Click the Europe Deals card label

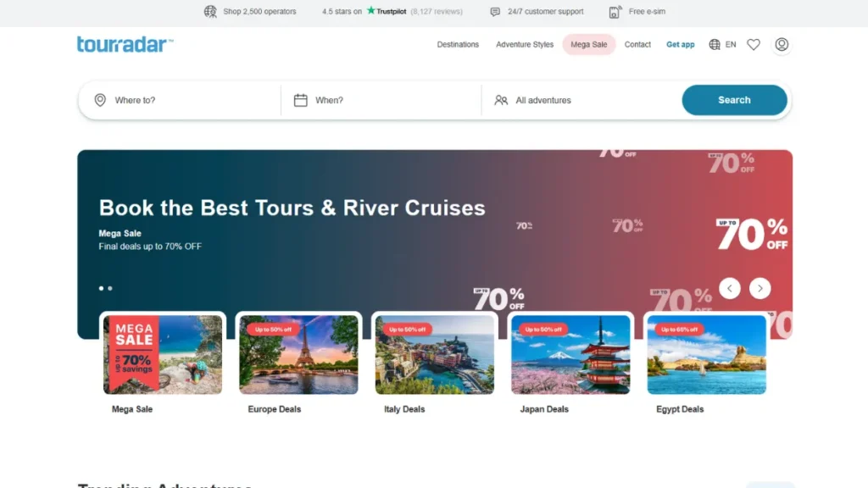[x=275, y=409]
